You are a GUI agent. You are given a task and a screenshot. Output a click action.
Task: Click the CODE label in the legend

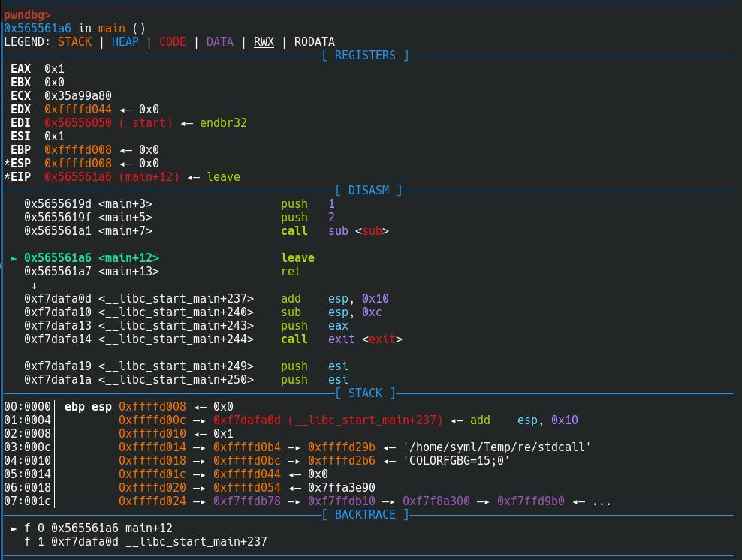coord(172,42)
